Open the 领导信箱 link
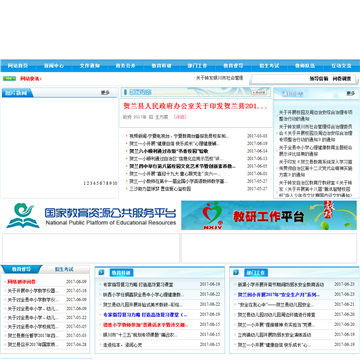Image resolution: width=360 pixels, height=360 pixels. tap(319, 79)
